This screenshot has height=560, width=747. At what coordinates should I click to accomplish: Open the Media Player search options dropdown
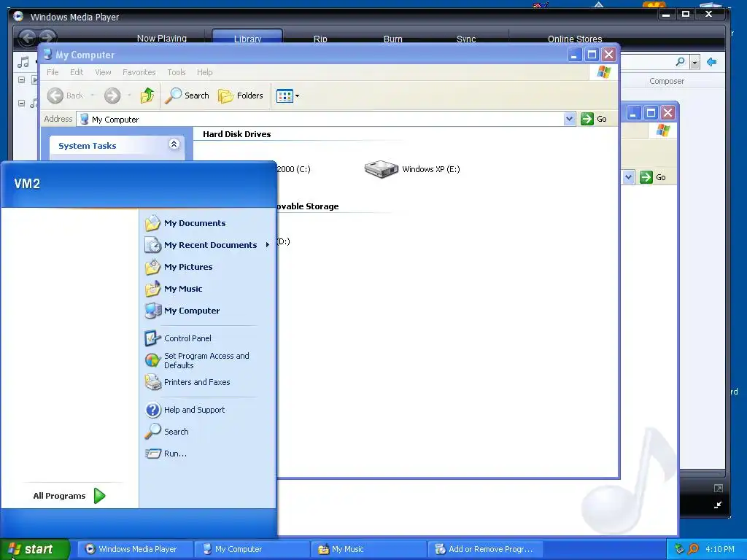[x=694, y=63]
